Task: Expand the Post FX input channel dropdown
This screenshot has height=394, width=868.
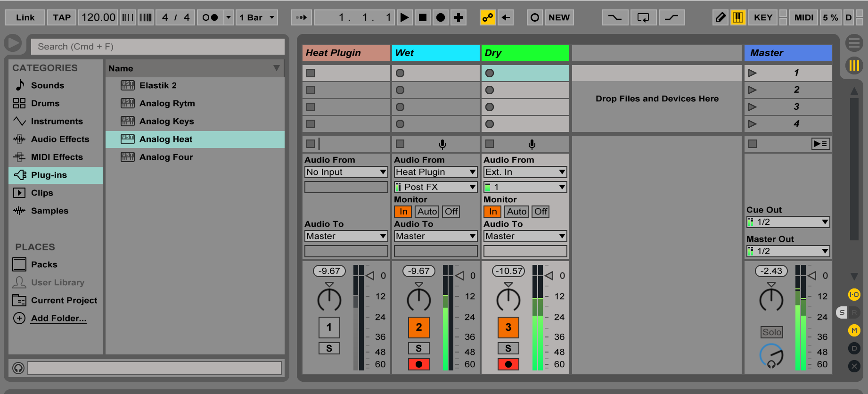Action: click(x=435, y=187)
